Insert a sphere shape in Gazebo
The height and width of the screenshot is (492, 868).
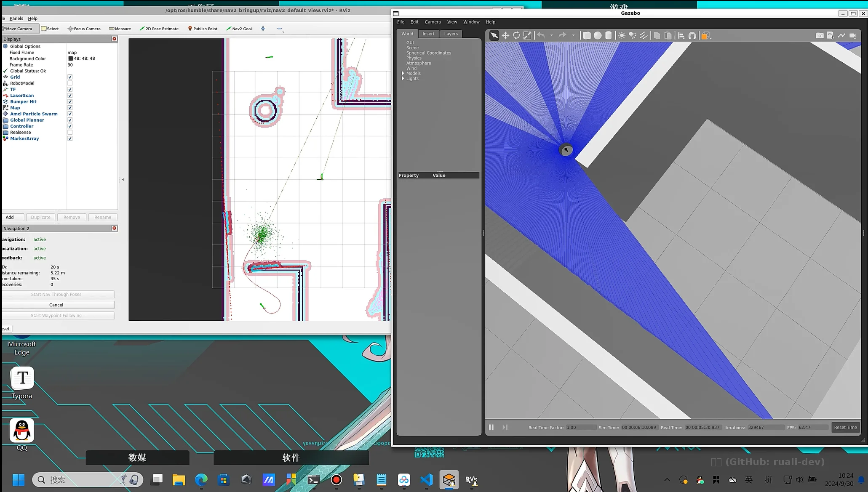(597, 36)
